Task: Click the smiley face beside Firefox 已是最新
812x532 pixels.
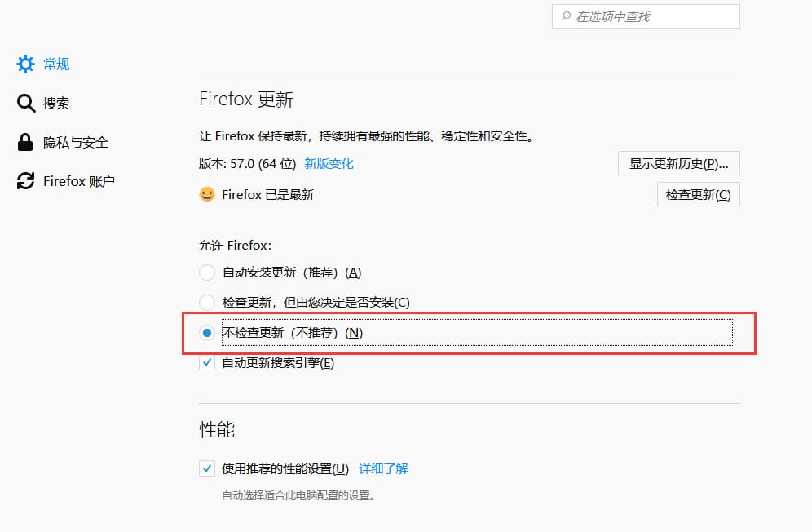Action: click(208, 194)
